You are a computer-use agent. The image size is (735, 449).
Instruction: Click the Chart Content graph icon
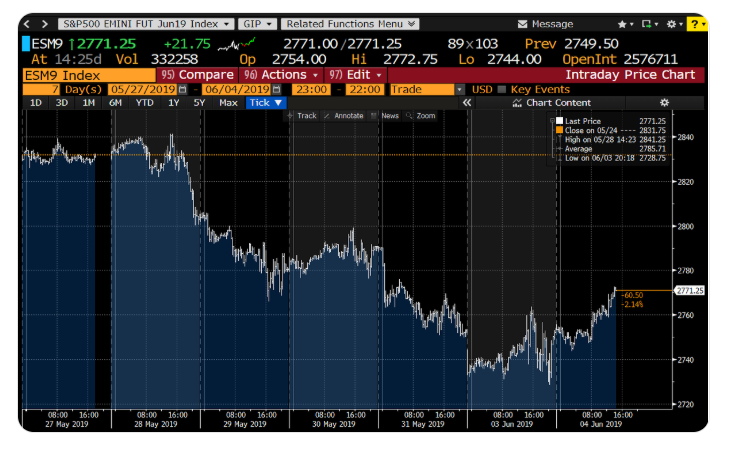pos(517,103)
